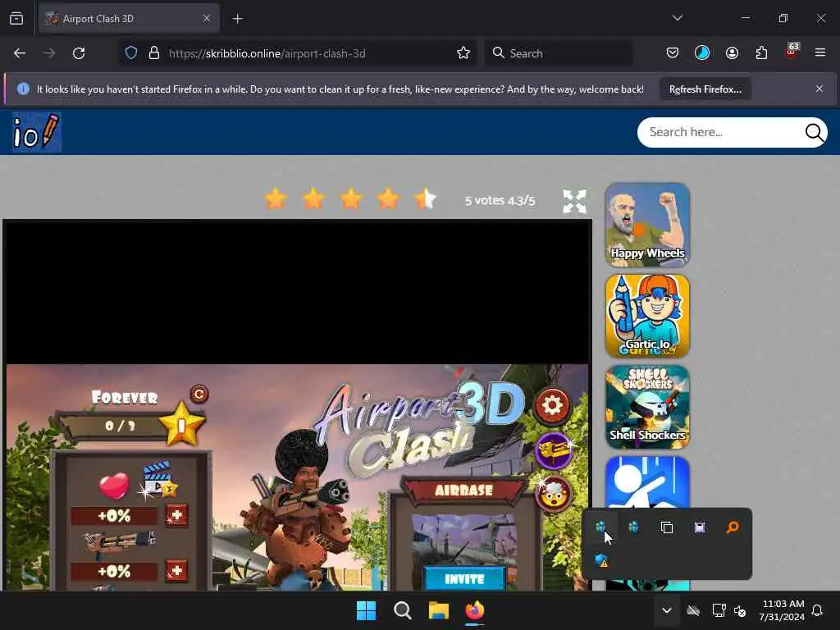Open Windows taskbar search

(402, 610)
